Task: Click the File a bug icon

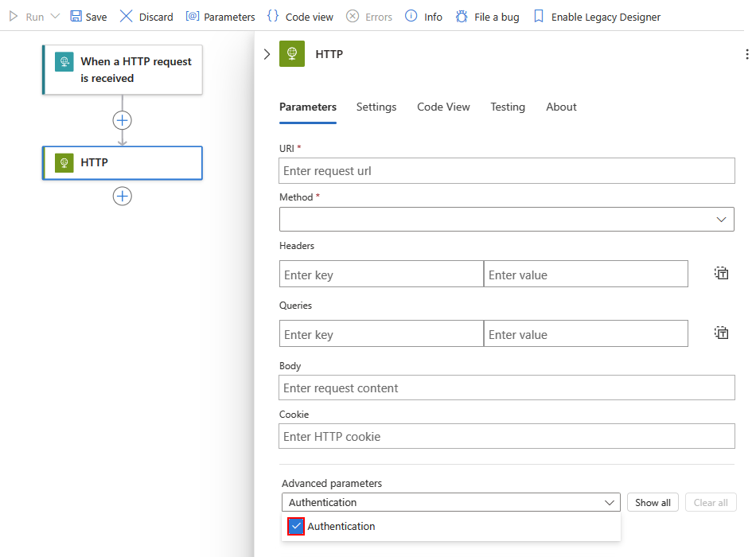Action: point(462,17)
